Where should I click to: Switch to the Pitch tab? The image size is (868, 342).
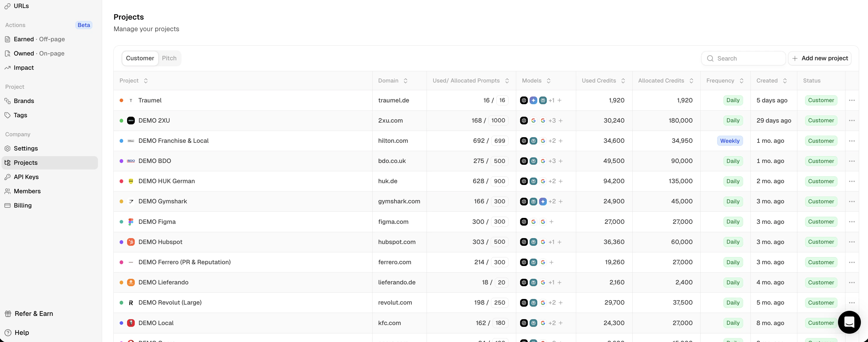pos(169,58)
